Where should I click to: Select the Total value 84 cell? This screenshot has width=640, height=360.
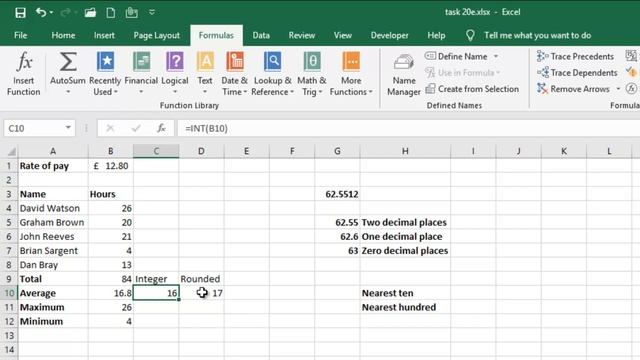click(x=111, y=279)
